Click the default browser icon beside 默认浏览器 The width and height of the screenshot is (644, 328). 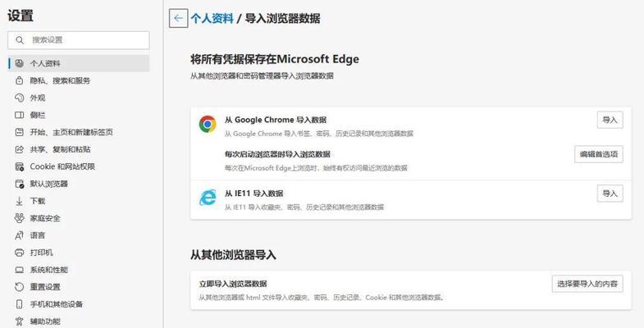[x=20, y=184]
